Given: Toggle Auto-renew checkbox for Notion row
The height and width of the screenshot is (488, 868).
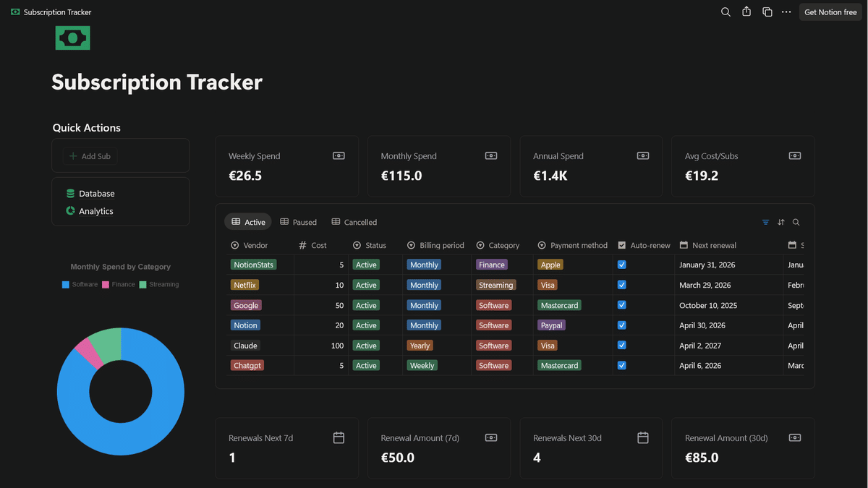Looking at the screenshot, I should pyautogui.click(x=622, y=325).
